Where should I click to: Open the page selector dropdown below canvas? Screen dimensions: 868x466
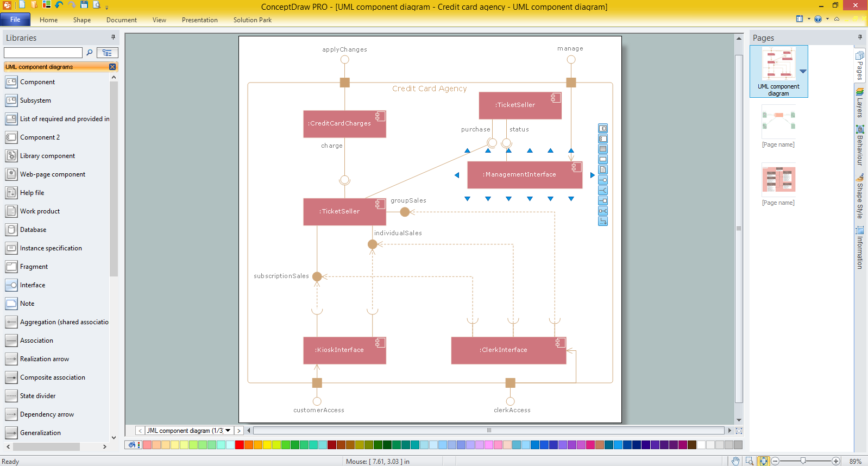pos(228,431)
